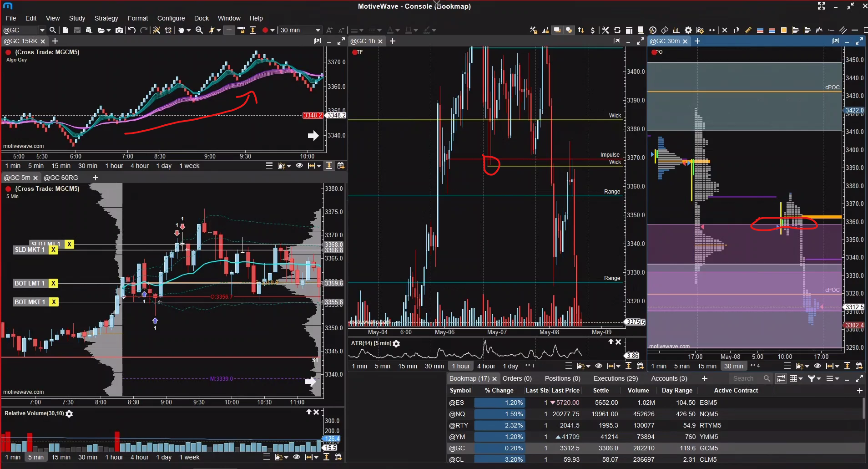This screenshot has height=469, width=868.
Task: Sort by % Change column header
Action: 499,390
